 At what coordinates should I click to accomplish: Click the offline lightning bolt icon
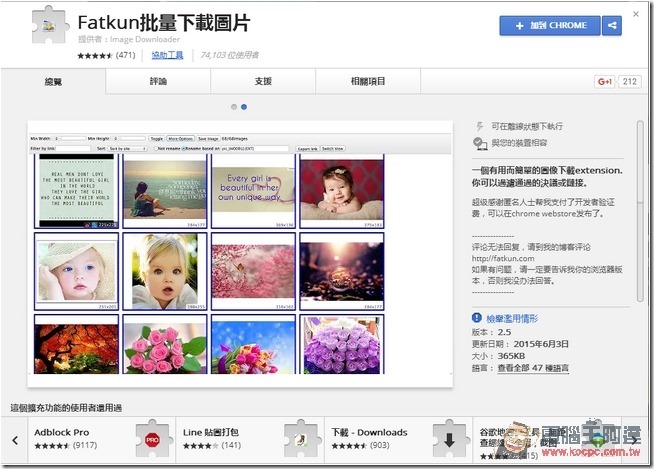479,126
